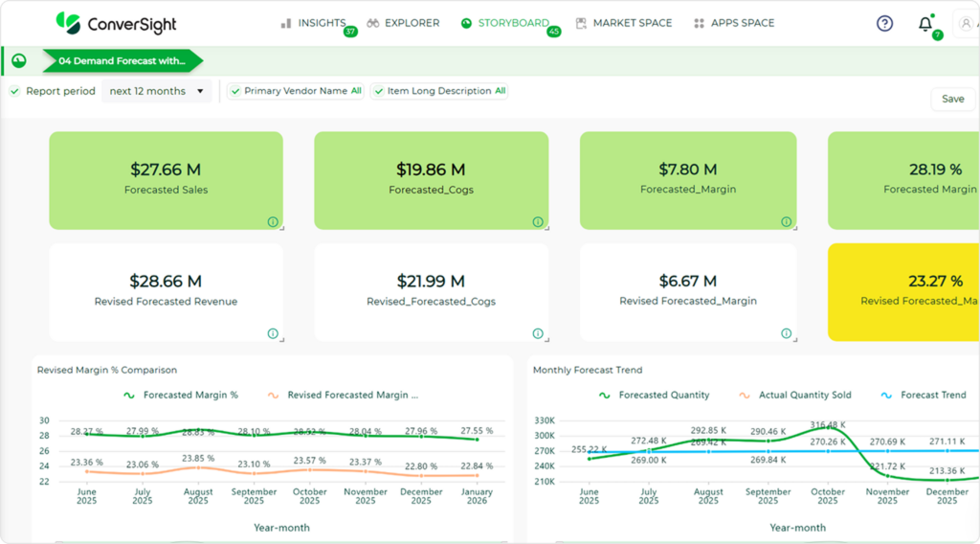The height and width of the screenshot is (544, 980).
Task: Click the storyboard dashboard icon beside breadcrumb
Action: click(19, 60)
